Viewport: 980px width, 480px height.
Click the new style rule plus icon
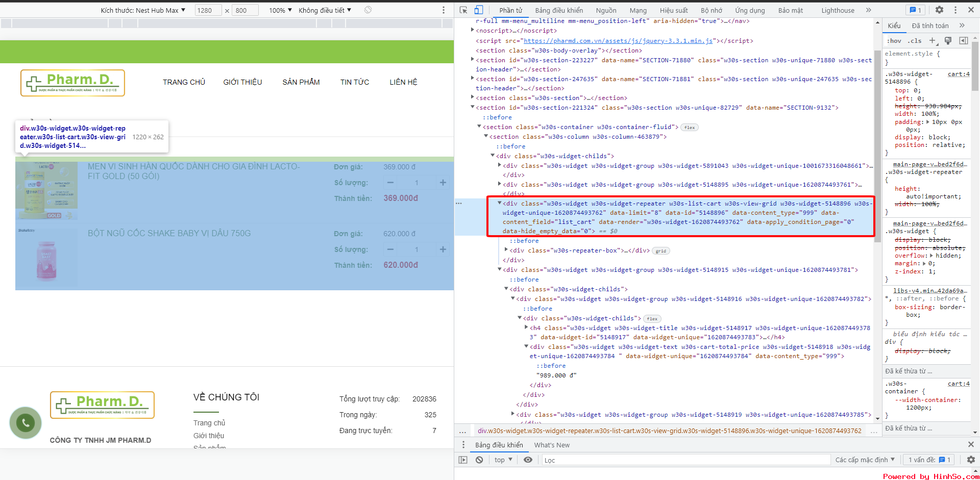(933, 41)
